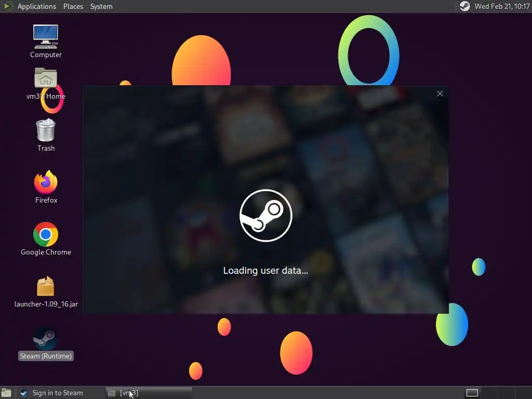Open the System menu
The height and width of the screenshot is (399, 532).
101,6
